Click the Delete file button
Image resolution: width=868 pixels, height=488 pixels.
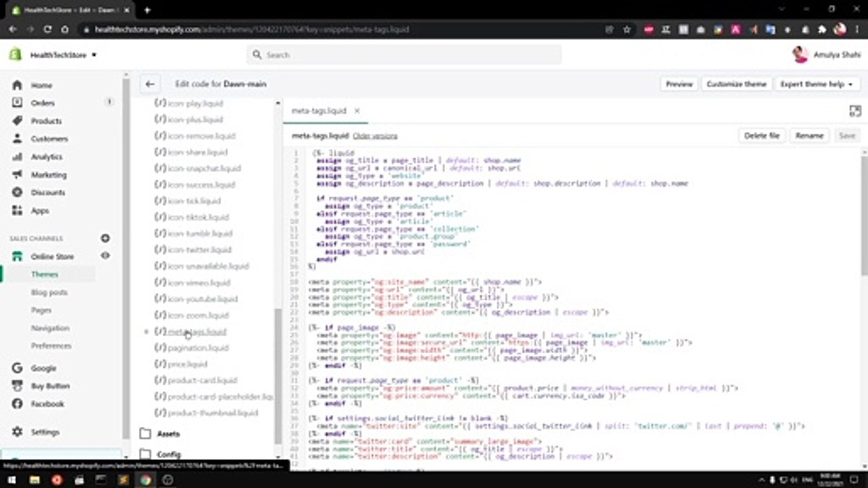point(762,136)
